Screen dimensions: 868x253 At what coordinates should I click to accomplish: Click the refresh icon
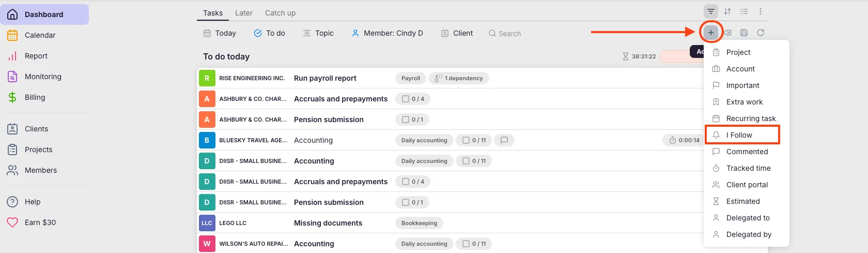761,33
